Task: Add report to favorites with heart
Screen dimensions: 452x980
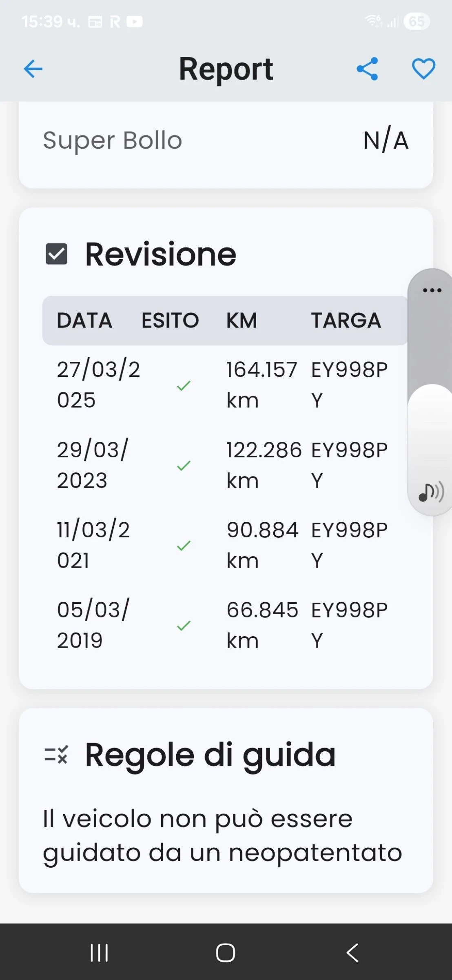Action: (x=423, y=69)
